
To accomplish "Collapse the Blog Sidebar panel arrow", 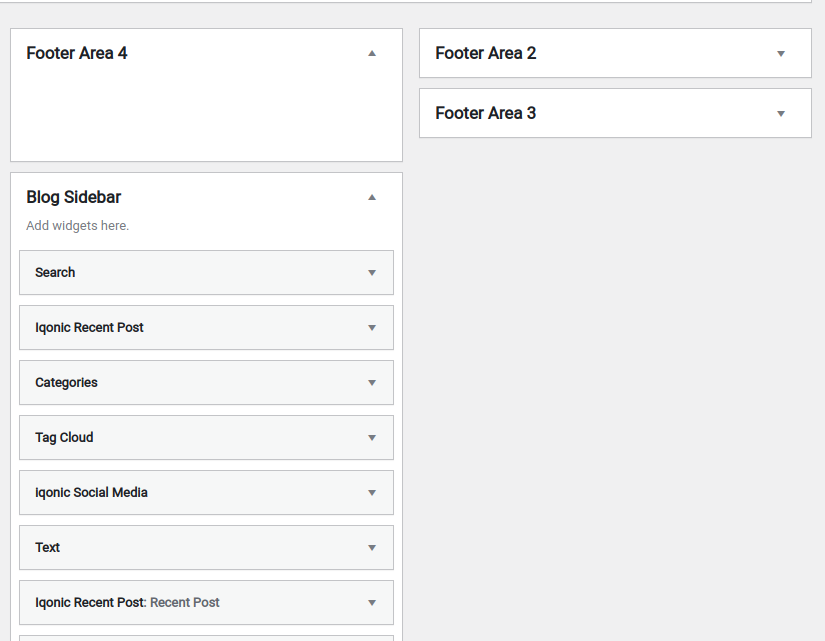I will [372, 197].
